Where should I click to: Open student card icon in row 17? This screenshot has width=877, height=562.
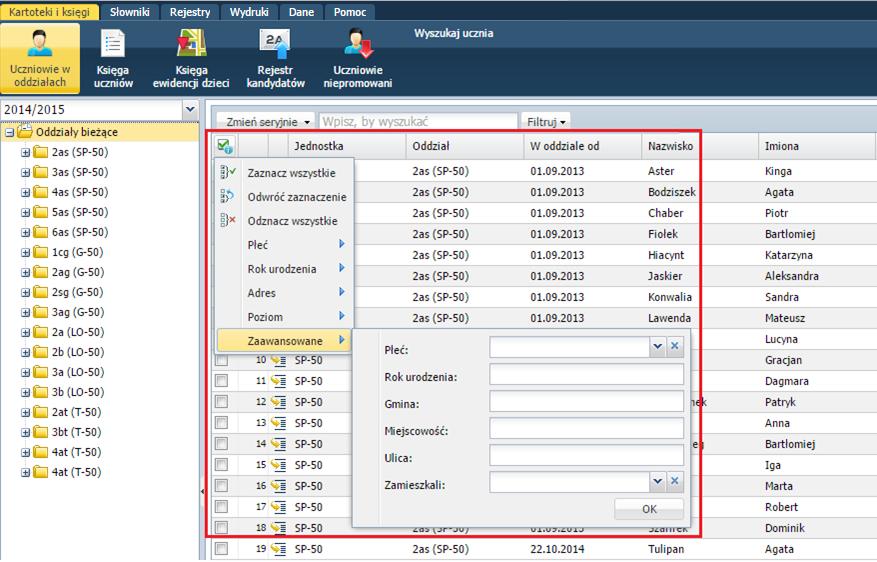pos(279,507)
